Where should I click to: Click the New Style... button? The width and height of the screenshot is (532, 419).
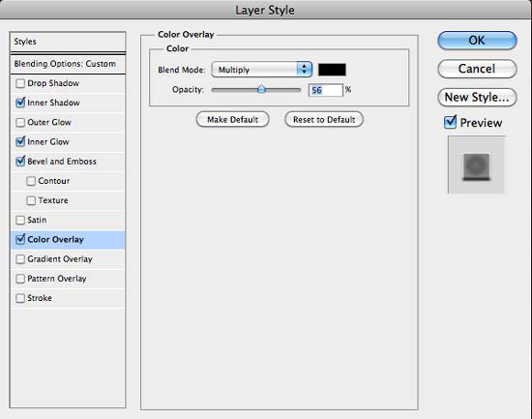tap(477, 97)
